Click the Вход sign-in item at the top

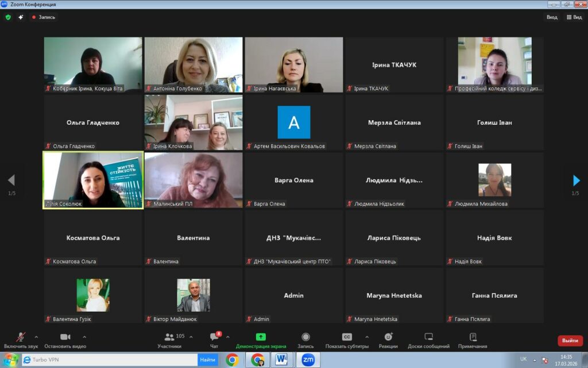click(x=552, y=17)
